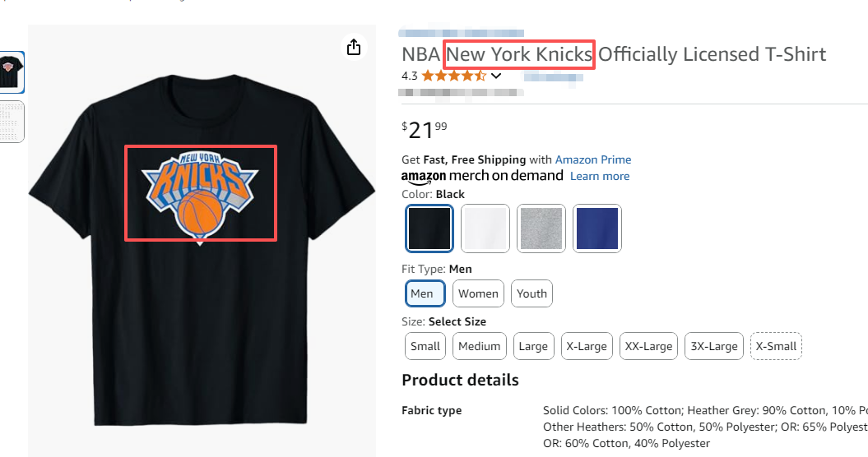Screen dimensions: 868x457
Task: Select the Men fit type
Action: click(425, 293)
